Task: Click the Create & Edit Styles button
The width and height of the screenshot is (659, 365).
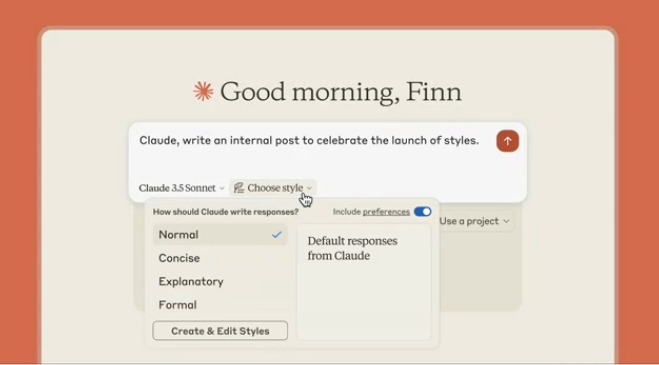Action: click(220, 331)
